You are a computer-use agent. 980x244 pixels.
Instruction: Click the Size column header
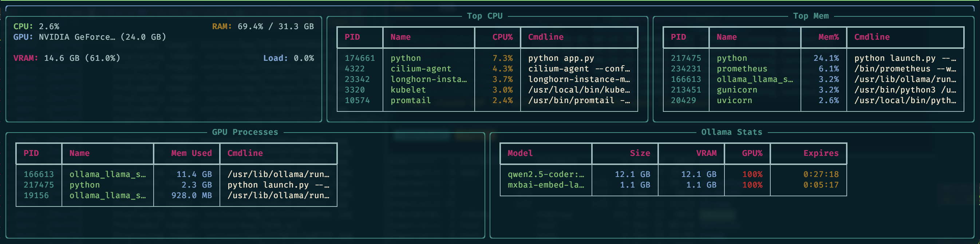pyautogui.click(x=640, y=153)
